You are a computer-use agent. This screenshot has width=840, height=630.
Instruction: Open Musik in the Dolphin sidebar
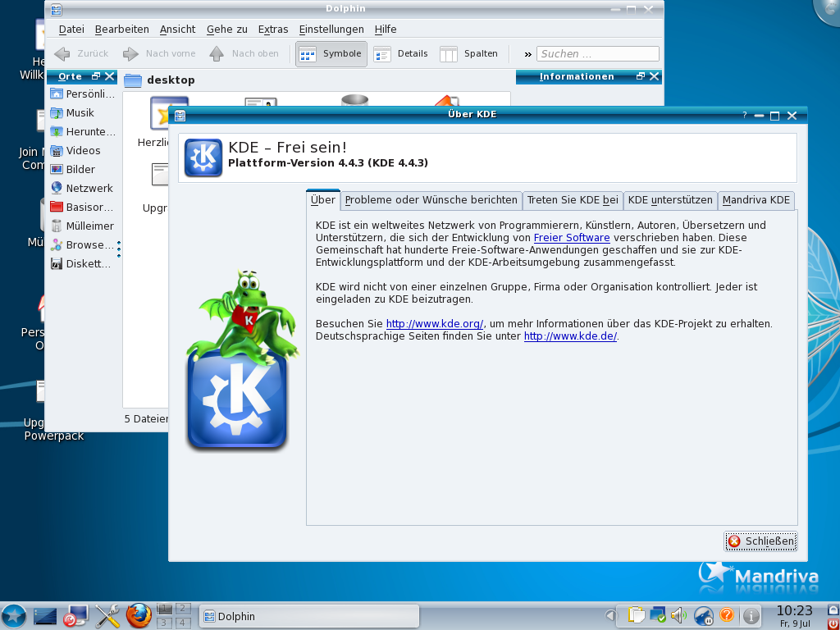79,112
